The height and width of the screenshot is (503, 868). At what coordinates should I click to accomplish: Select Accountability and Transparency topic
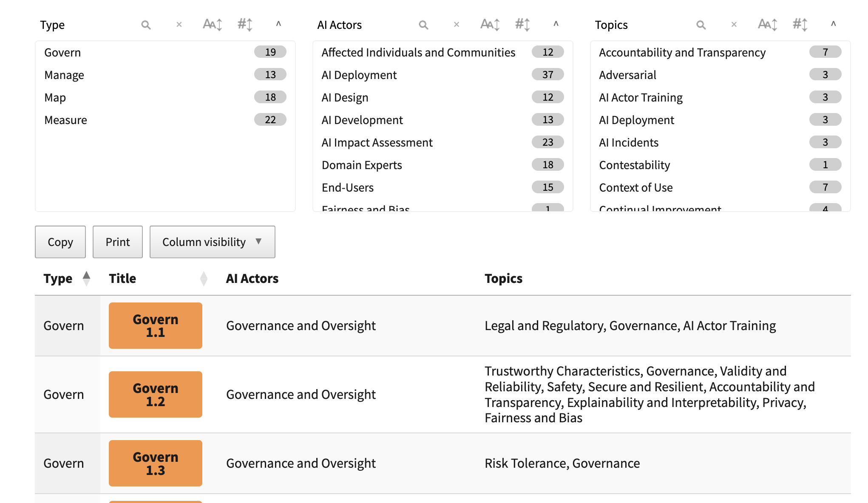(x=720, y=52)
